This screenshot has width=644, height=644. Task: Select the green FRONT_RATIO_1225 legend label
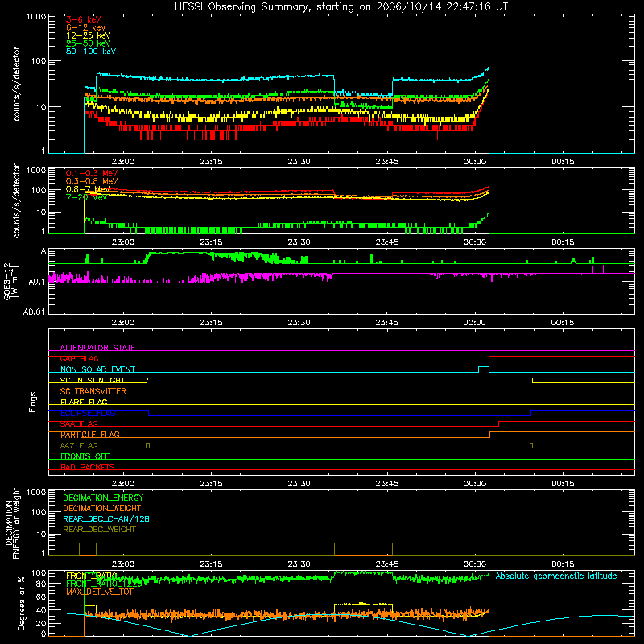pyautogui.click(x=104, y=584)
